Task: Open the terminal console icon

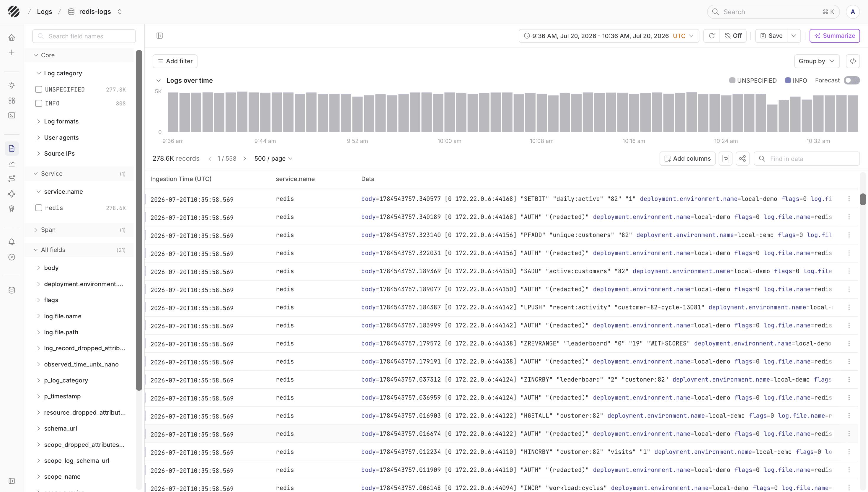Action: coord(12,115)
